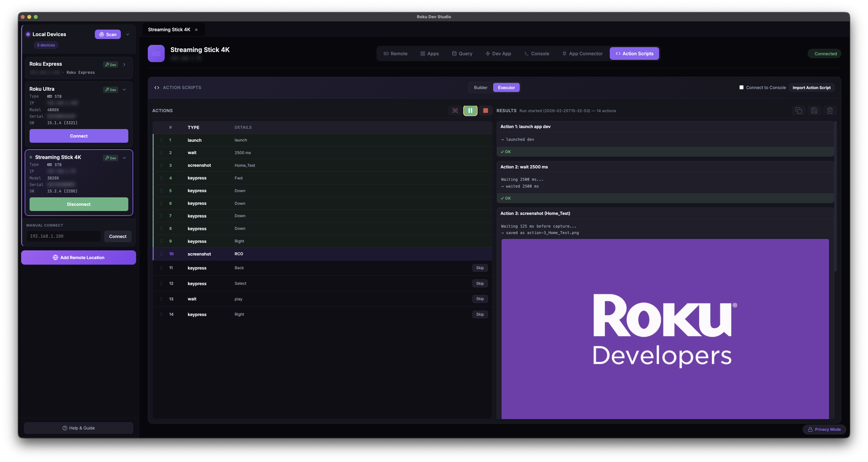Pause the running action script
The width and height of the screenshot is (868, 462).
(470, 111)
